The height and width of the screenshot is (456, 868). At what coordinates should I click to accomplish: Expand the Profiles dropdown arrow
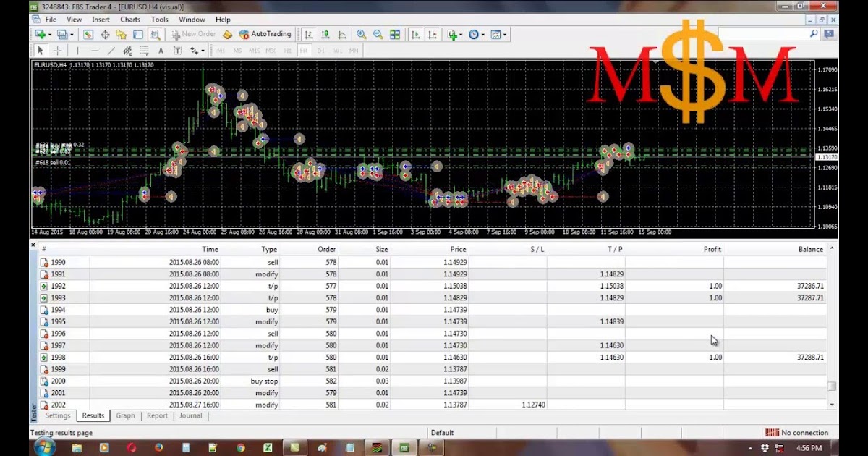click(x=72, y=35)
